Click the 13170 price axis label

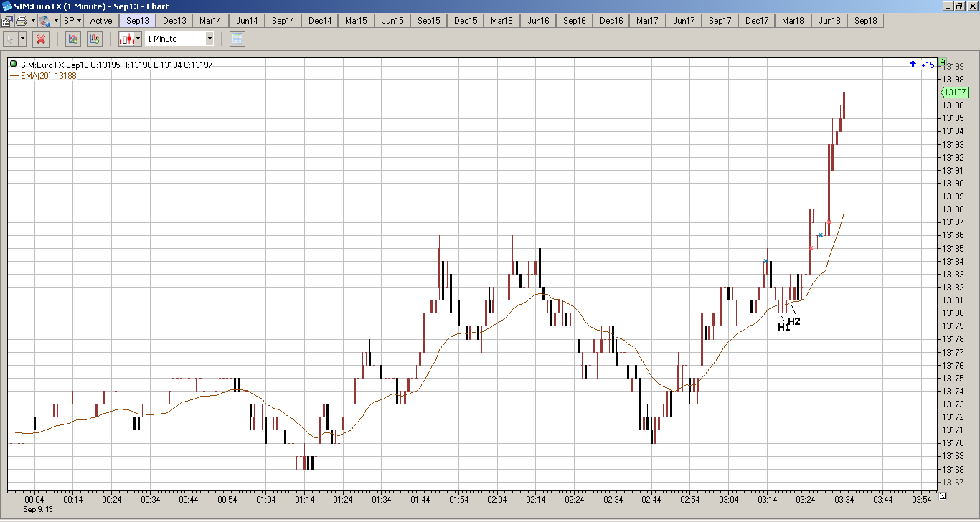953,443
